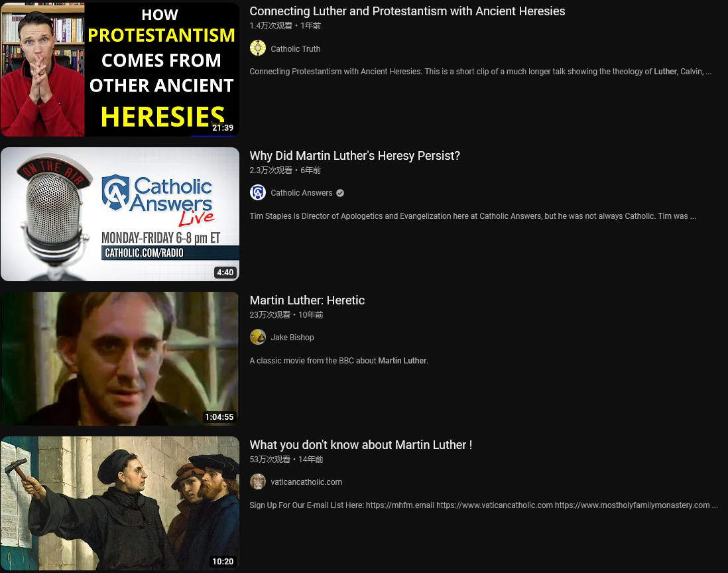This screenshot has width=728, height=573.
Task: Open title 'Martin Luther: Heretic'
Action: tap(307, 300)
